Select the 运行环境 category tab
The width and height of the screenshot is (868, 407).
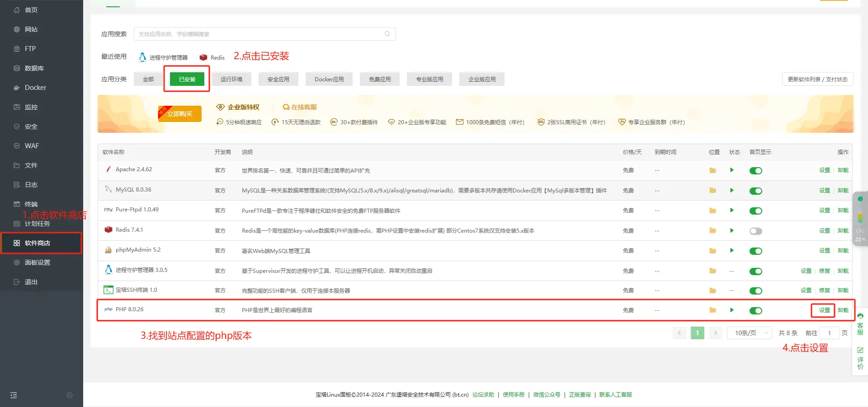[231, 79]
